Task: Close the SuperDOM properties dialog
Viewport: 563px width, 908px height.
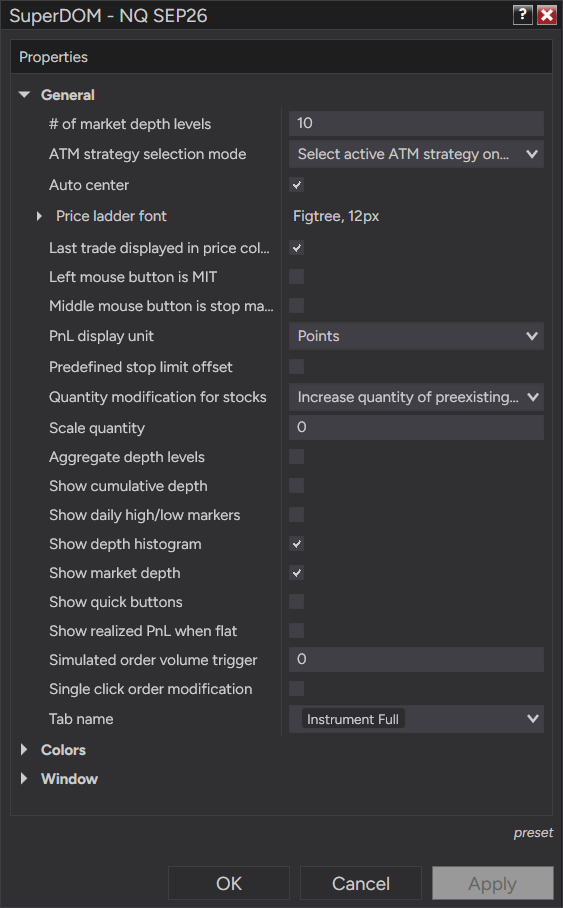Action: pyautogui.click(x=546, y=14)
